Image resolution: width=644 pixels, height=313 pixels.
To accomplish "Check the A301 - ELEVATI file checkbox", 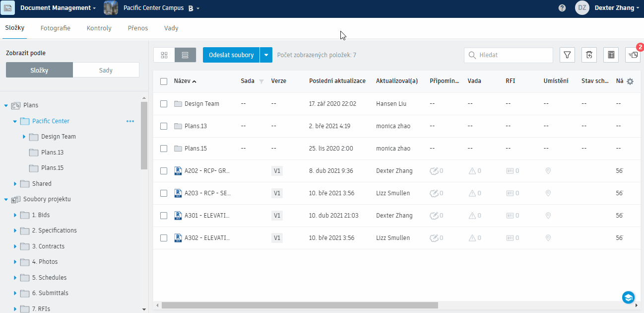I will [164, 216].
